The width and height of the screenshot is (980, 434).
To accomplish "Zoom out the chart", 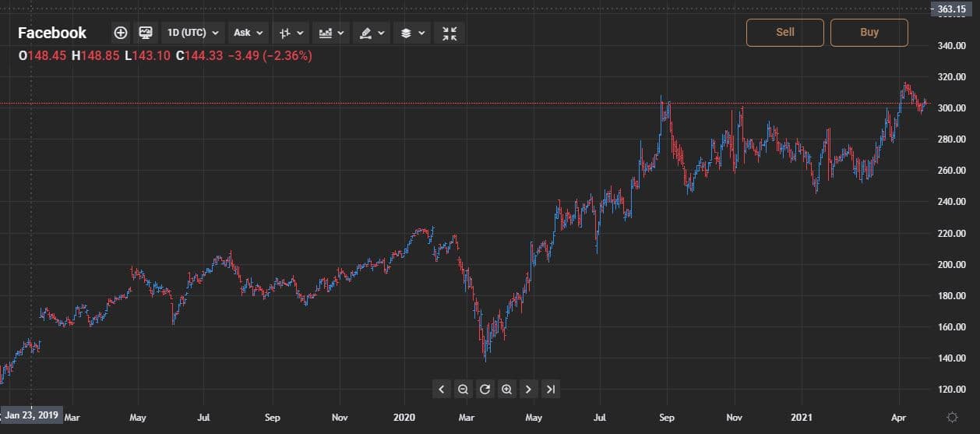I will (464, 389).
